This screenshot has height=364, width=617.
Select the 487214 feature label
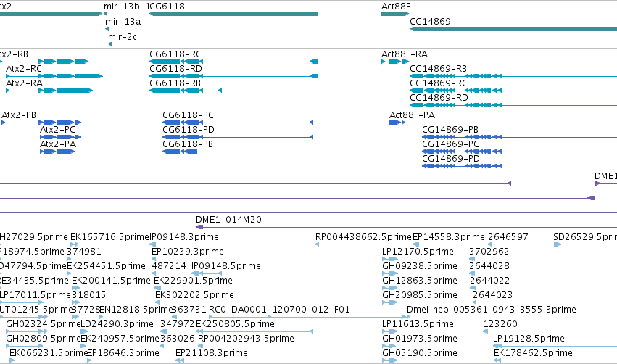tap(169, 266)
